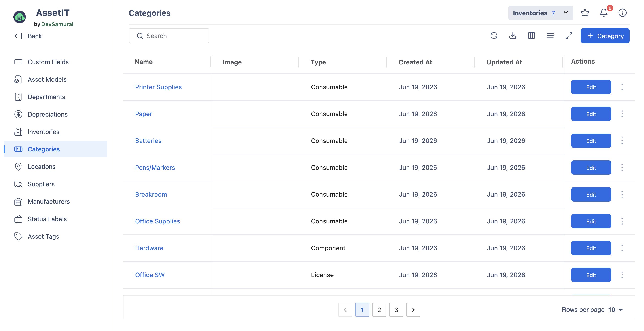
Task: Go to page 3
Action: click(x=396, y=310)
